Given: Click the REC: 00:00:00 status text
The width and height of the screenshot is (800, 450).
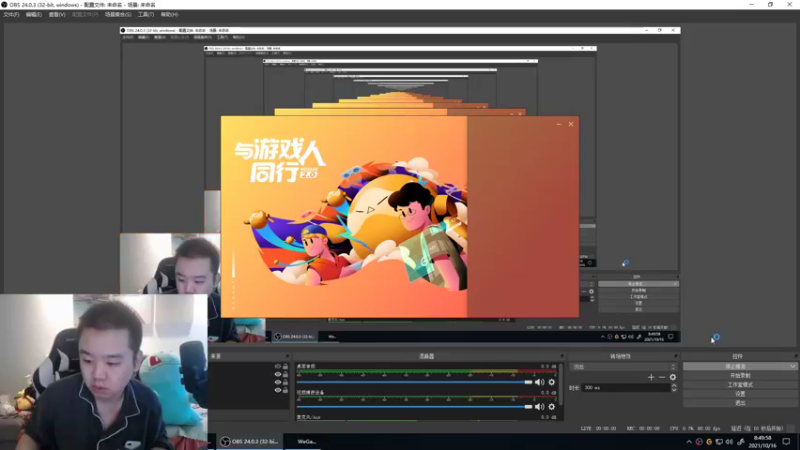Looking at the screenshot, I should 643,429.
